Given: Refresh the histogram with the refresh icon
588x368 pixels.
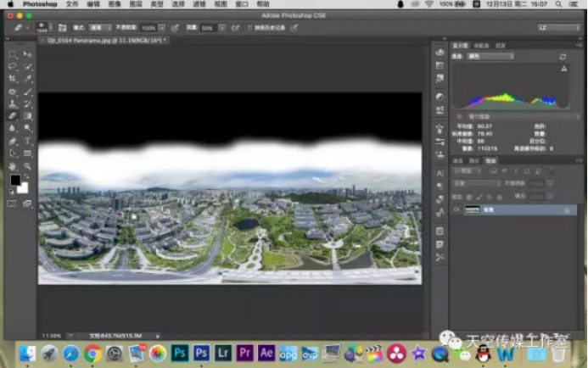Looking at the screenshot, I should pyautogui.click(x=563, y=57).
